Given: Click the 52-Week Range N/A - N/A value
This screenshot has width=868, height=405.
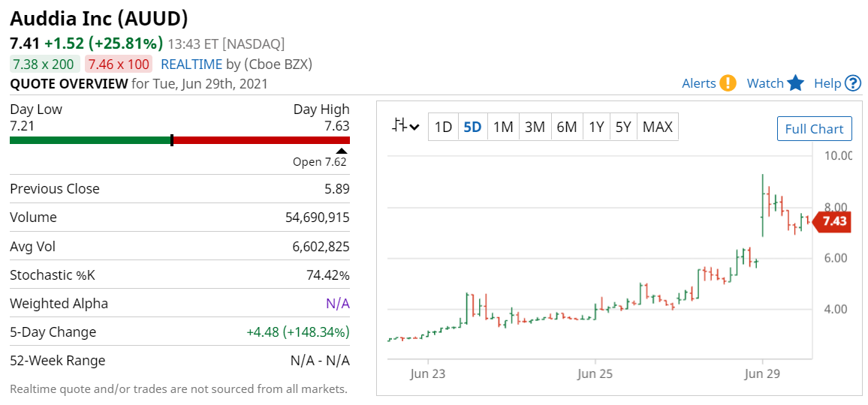Looking at the screenshot, I should (x=320, y=361).
